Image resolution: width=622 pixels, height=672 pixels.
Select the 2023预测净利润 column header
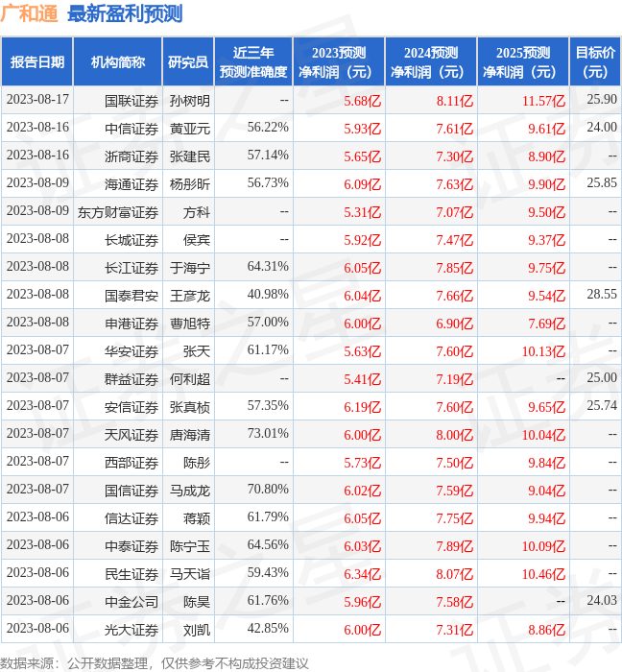click(338, 62)
